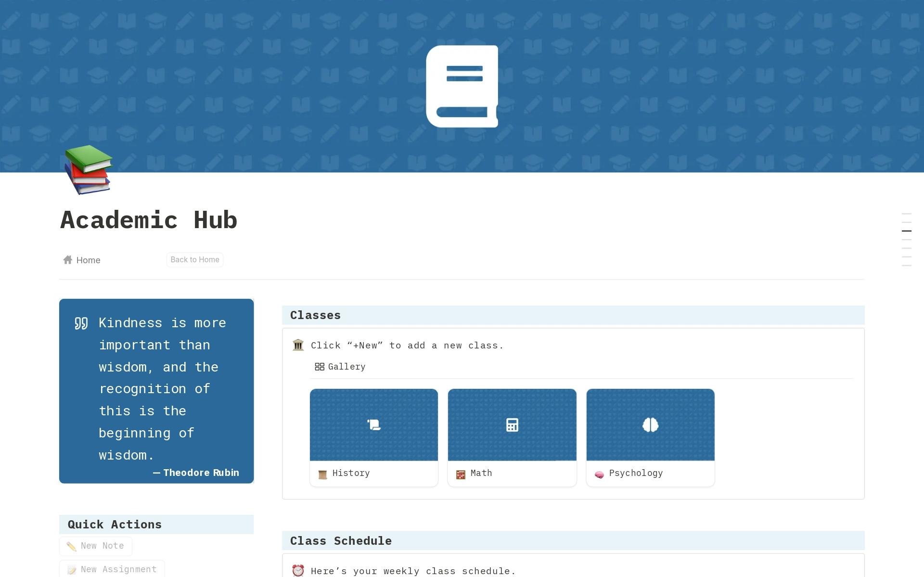924x577 pixels.
Task: Toggle Back to Home breadcrumb link
Action: click(195, 260)
